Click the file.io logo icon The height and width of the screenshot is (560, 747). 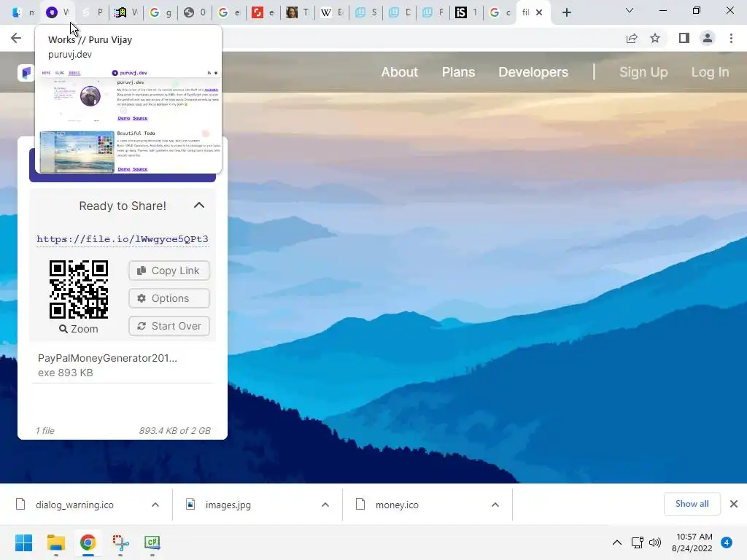pyautogui.click(x=26, y=72)
